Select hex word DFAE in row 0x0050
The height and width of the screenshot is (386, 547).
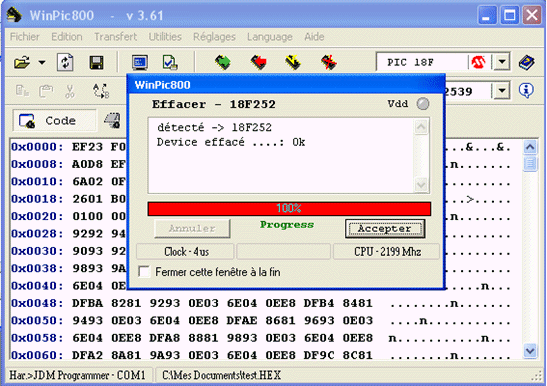click(241, 320)
